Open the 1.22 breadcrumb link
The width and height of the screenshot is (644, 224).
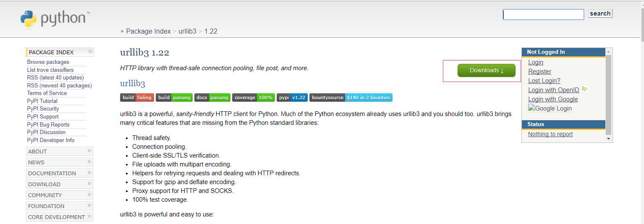(x=211, y=31)
